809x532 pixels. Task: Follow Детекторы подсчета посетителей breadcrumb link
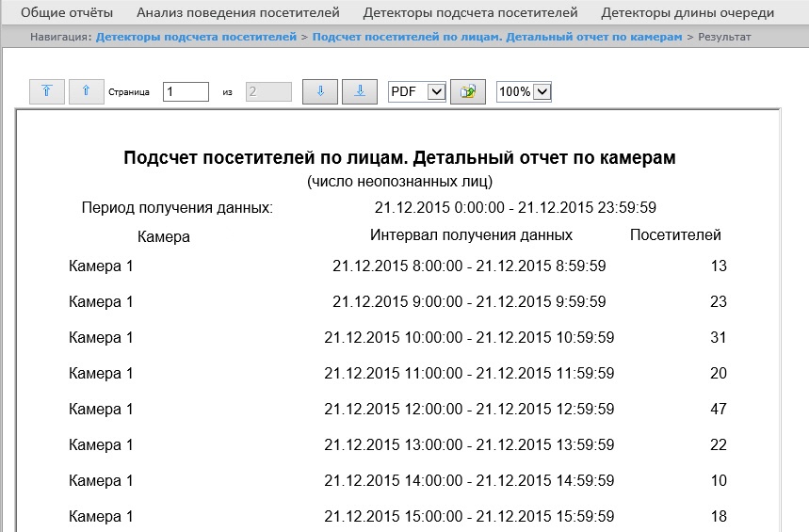(196, 37)
